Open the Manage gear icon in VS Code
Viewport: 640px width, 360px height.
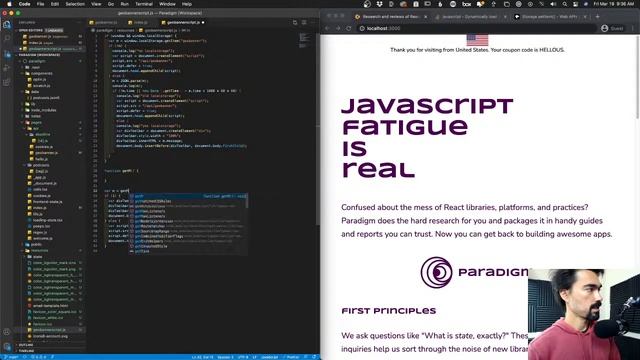pyautogui.click(x=7, y=347)
